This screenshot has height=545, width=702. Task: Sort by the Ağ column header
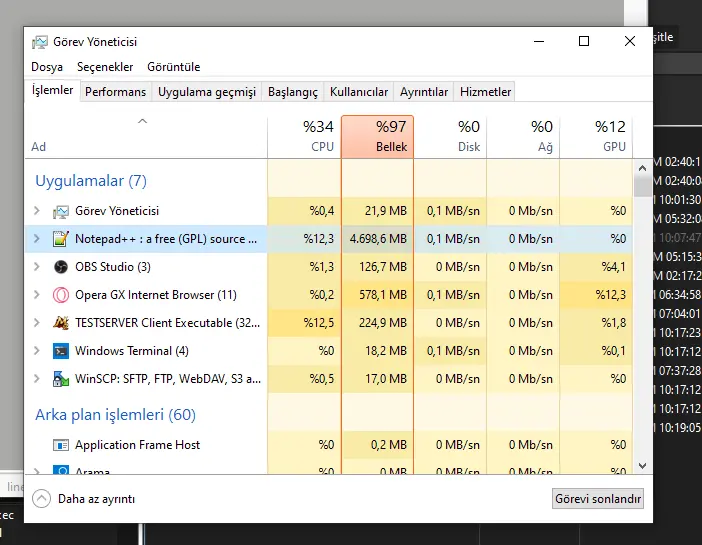click(523, 137)
